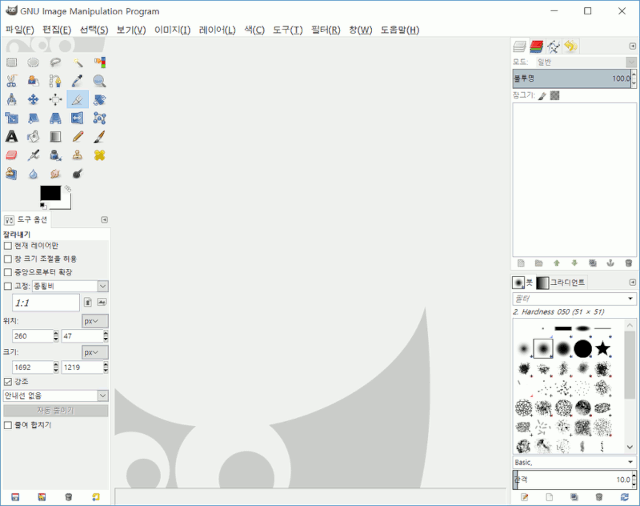Select the pink Eraser tool
Image resolution: width=640 pixels, height=506 pixels.
tap(12, 155)
